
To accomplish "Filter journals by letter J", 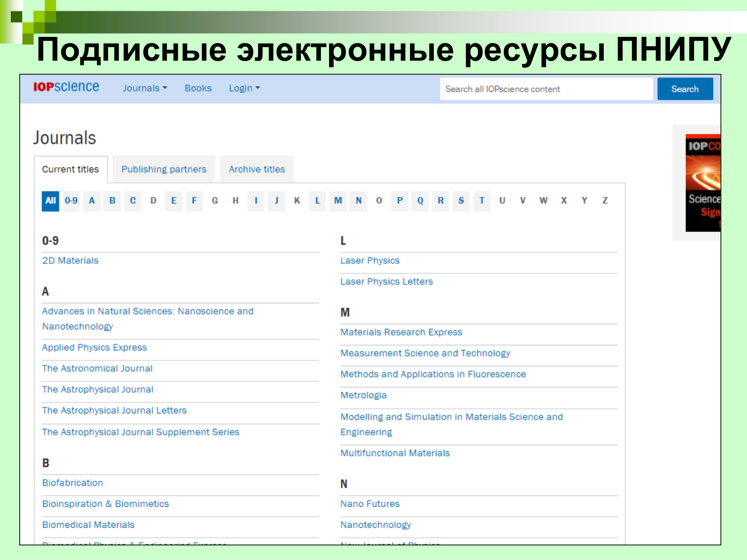I will (x=276, y=201).
